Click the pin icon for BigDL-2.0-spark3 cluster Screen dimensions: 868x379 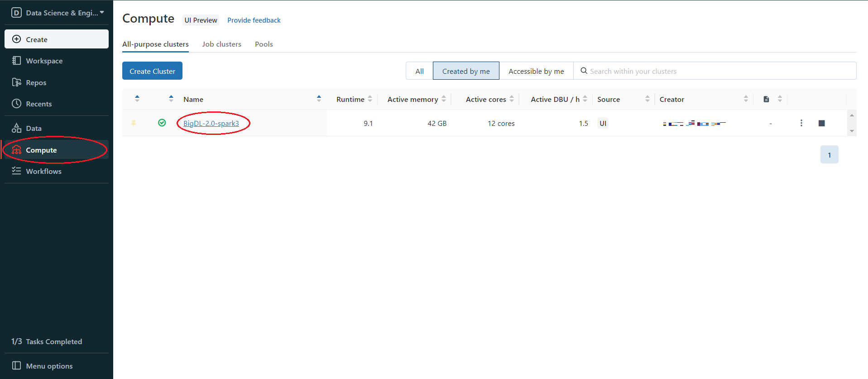(x=134, y=123)
